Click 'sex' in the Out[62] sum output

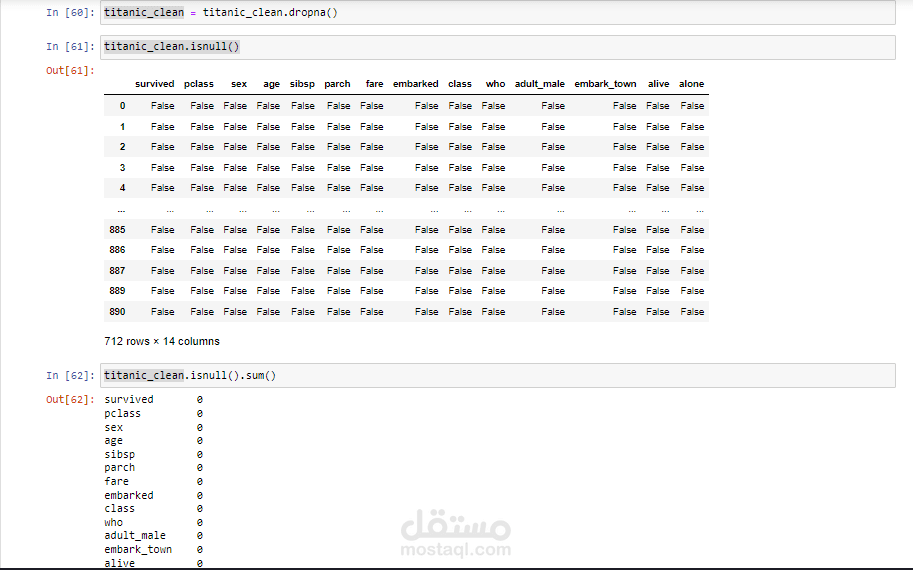114,427
